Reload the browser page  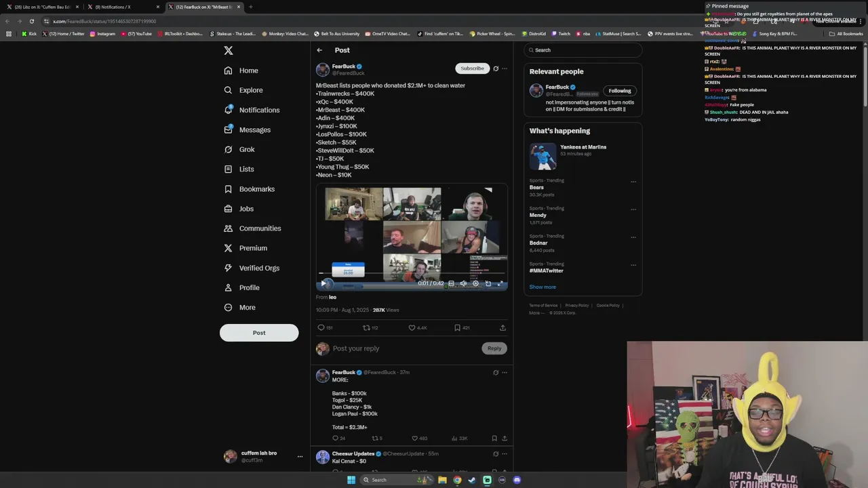point(32,21)
